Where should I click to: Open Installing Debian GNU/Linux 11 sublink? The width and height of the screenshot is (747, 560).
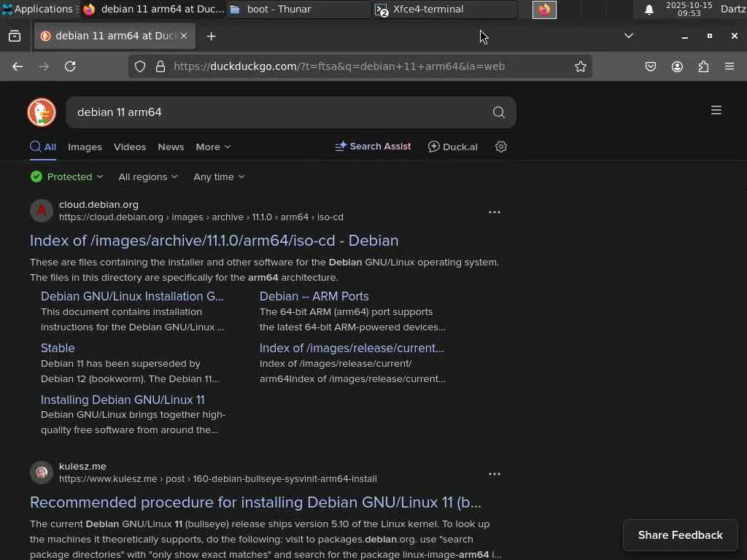tap(123, 400)
